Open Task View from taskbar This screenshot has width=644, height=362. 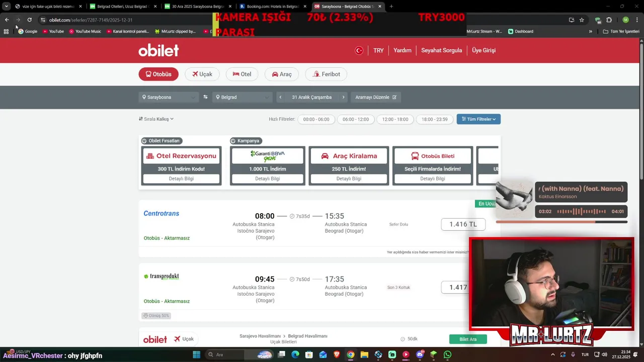(282, 354)
